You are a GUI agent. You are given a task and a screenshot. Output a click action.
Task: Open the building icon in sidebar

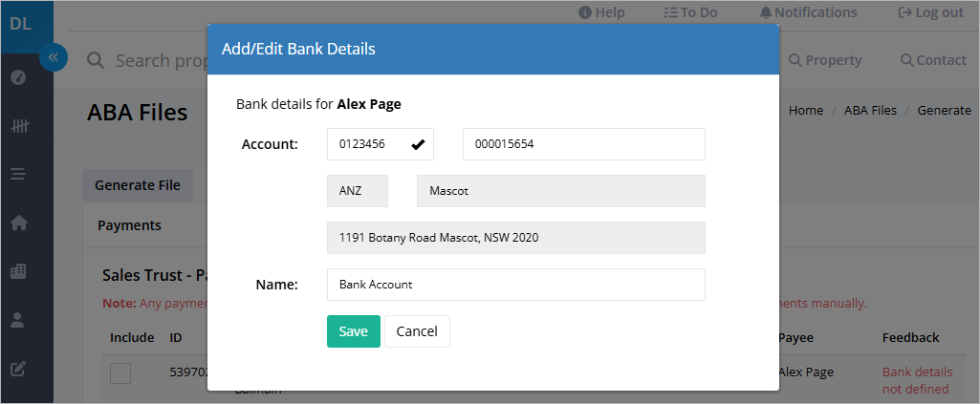(x=18, y=271)
